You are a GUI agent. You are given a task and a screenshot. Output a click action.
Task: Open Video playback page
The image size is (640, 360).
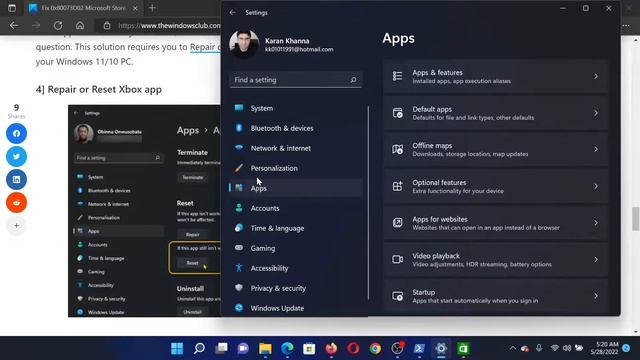[x=496, y=260]
